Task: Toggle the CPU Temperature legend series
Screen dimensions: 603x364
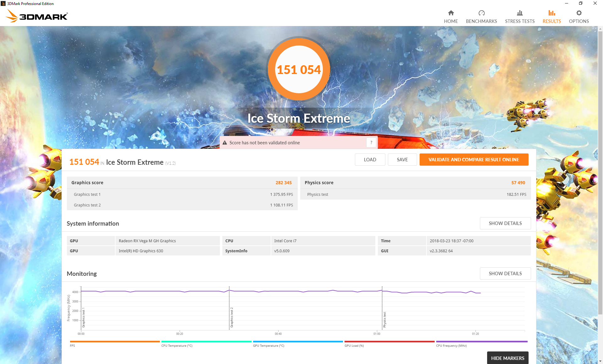Action: coord(206,344)
